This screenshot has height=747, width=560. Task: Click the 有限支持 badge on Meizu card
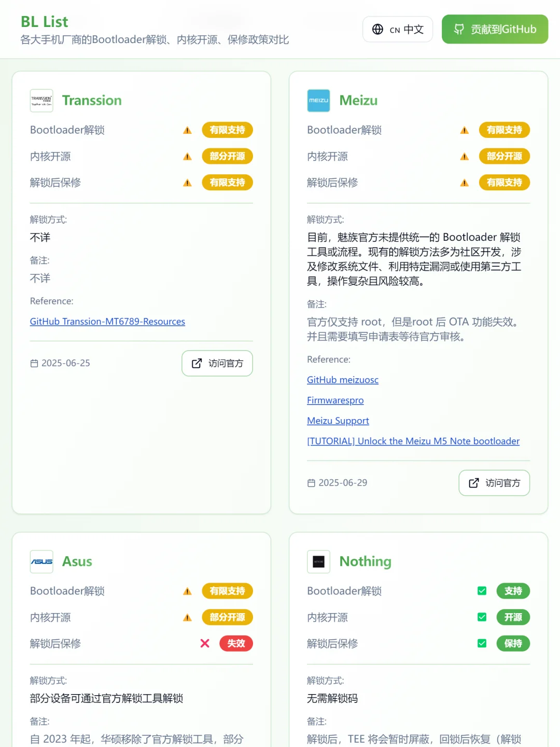(x=505, y=130)
